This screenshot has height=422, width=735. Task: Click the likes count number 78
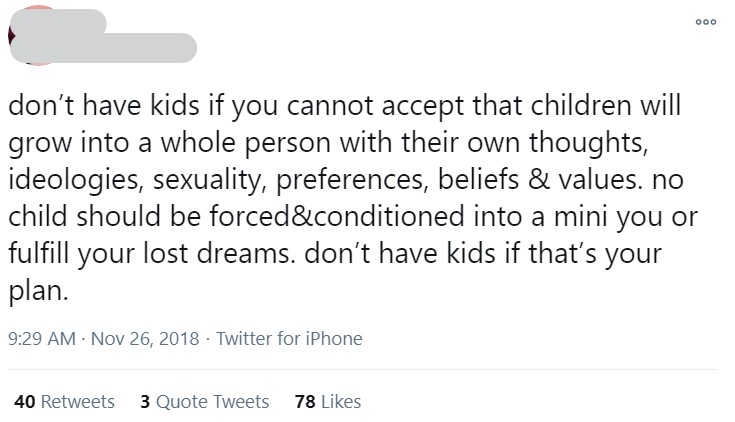point(306,402)
